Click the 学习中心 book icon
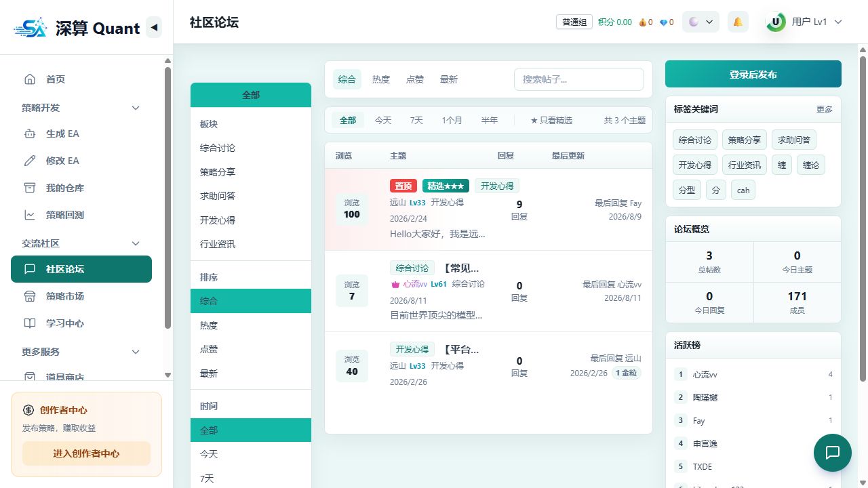The image size is (868, 488). point(30,323)
